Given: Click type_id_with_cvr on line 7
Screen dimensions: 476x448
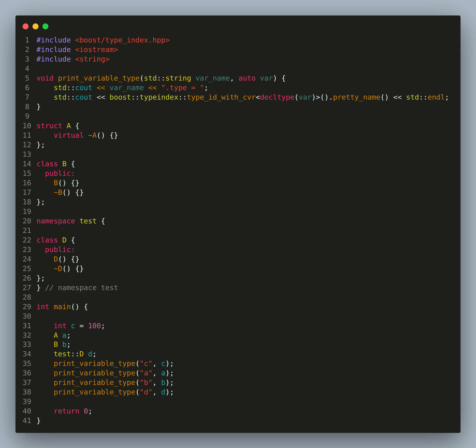Looking at the screenshot, I should 221,97.
